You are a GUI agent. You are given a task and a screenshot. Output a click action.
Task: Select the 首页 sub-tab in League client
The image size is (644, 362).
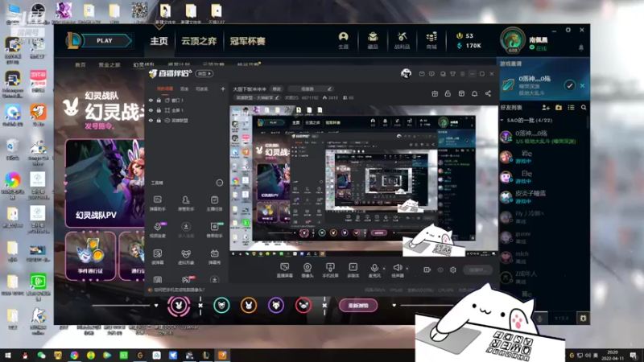[x=80, y=65]
